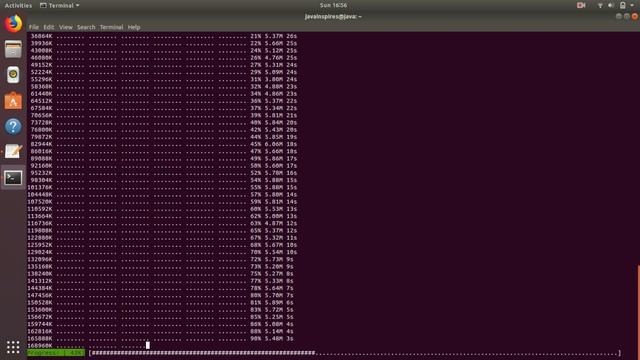Open the Search menu
This screenshot has width=640, height=360.
(86, 27)
